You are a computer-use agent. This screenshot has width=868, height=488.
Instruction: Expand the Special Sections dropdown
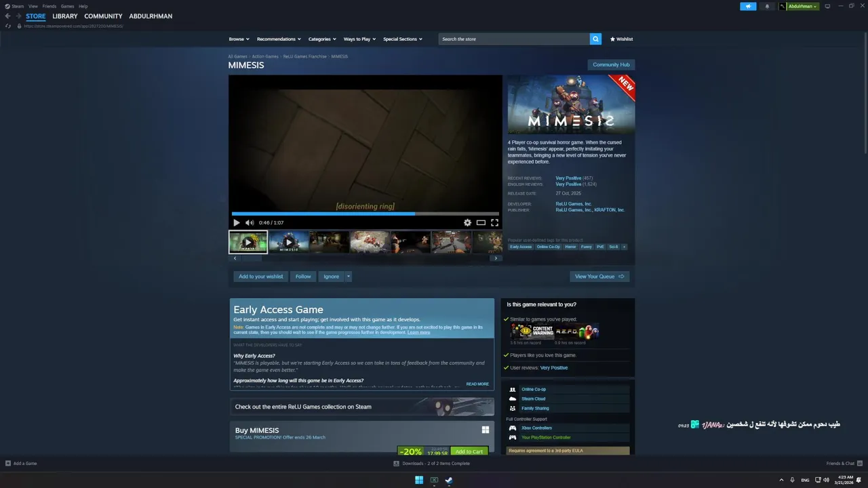403,39
